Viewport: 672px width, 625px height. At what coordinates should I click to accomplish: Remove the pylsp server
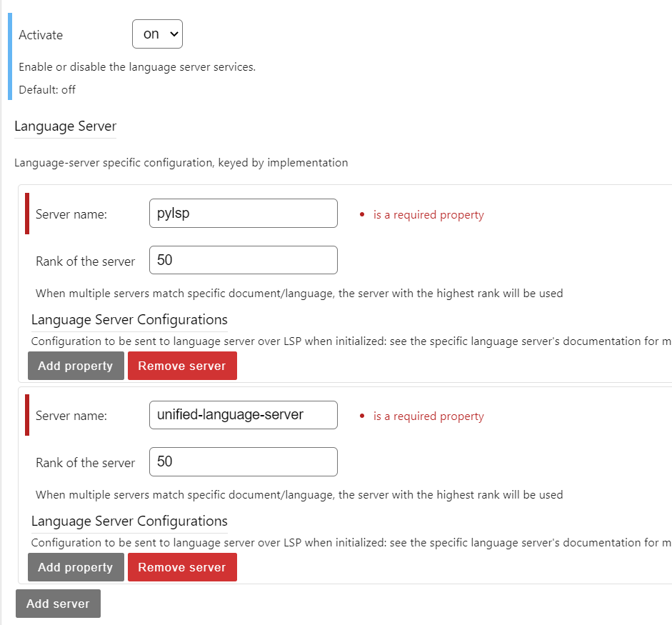tap(182, 366)
